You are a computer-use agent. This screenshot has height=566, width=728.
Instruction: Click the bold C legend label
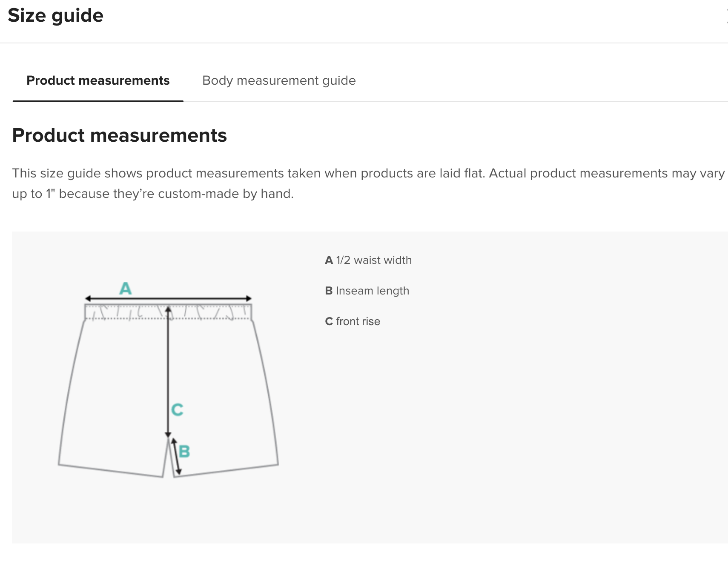tap(329, 321)
